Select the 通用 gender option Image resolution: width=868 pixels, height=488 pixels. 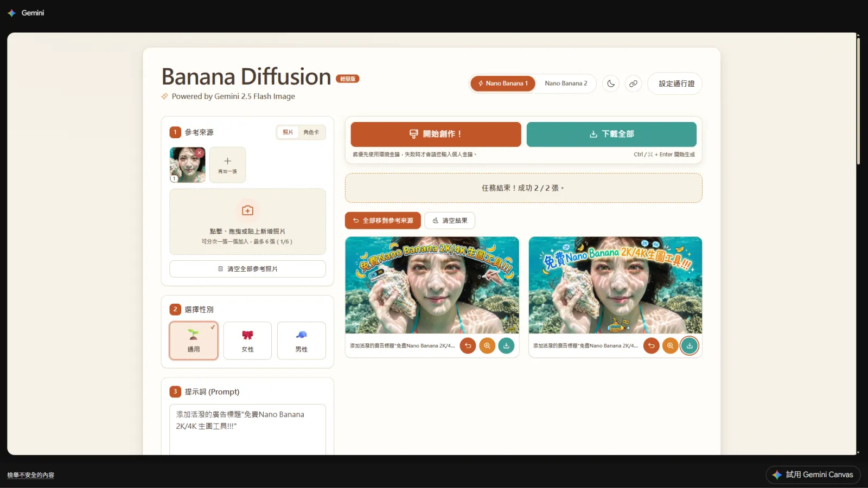pos(194,341)
